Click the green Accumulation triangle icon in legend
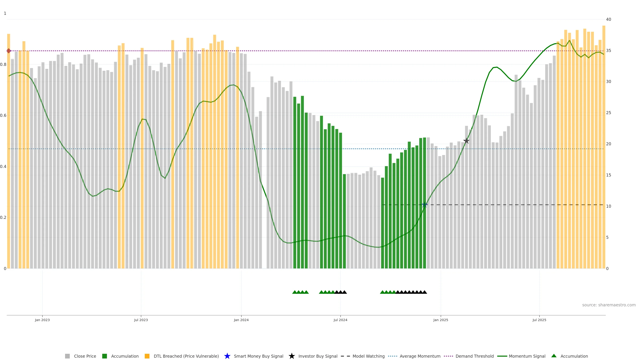Viewport: 644px width, 362px height. click(554, 356)
